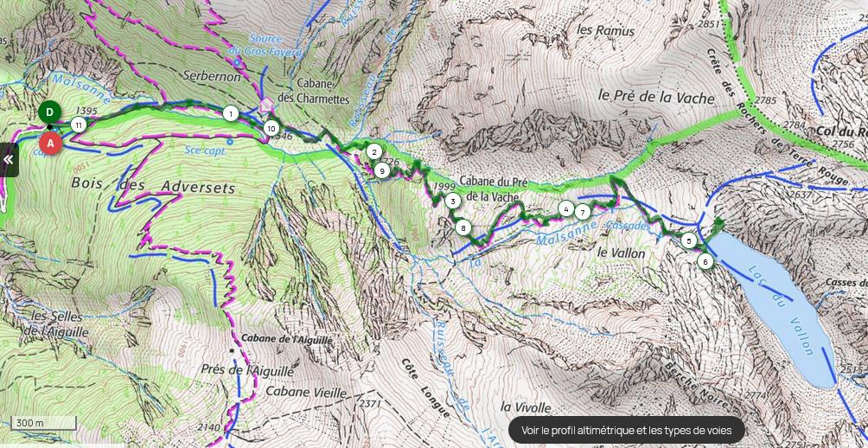Select waypoint marker 2 on the trail
Image resolution: width=868 pixels, height=448 pixels.
pyautogui.click(x=373, y=151)
